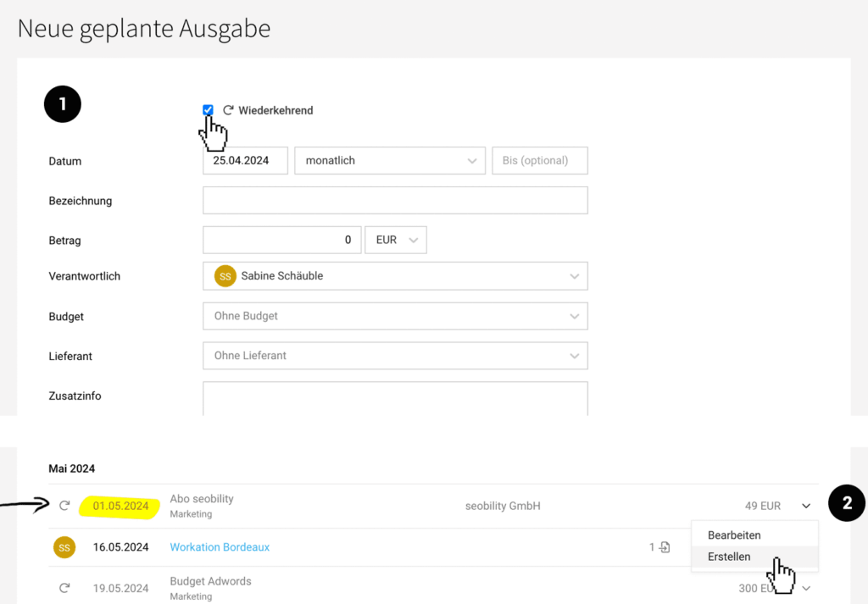
Task: Open the Ohne Lieferant dropdown
Action: pos(395,356)
